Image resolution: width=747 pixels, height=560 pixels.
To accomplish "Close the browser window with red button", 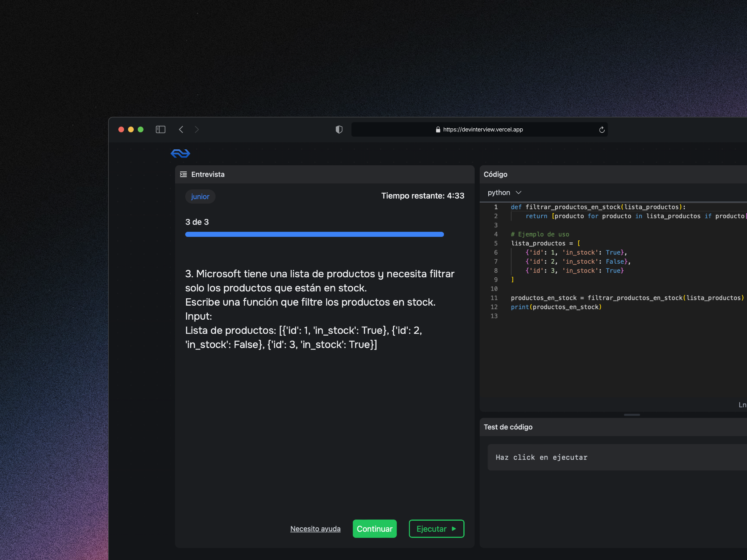I will point(121,129).
